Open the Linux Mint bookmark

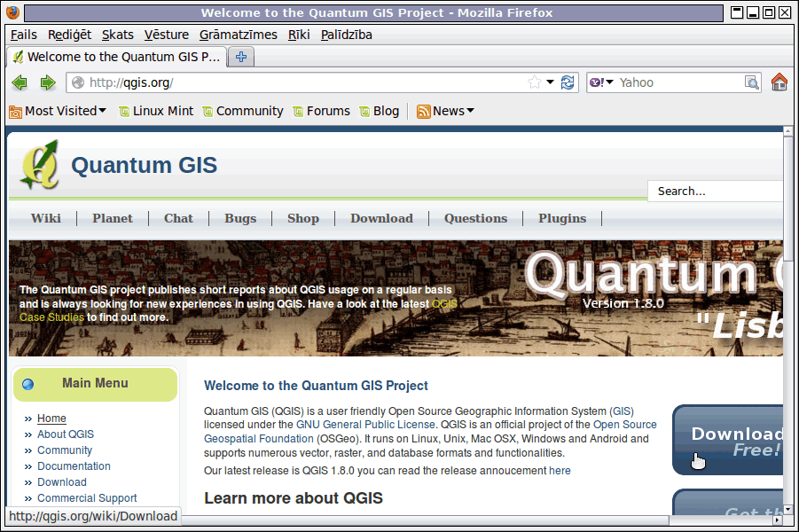pyautogui.click(x=156, y=111)
